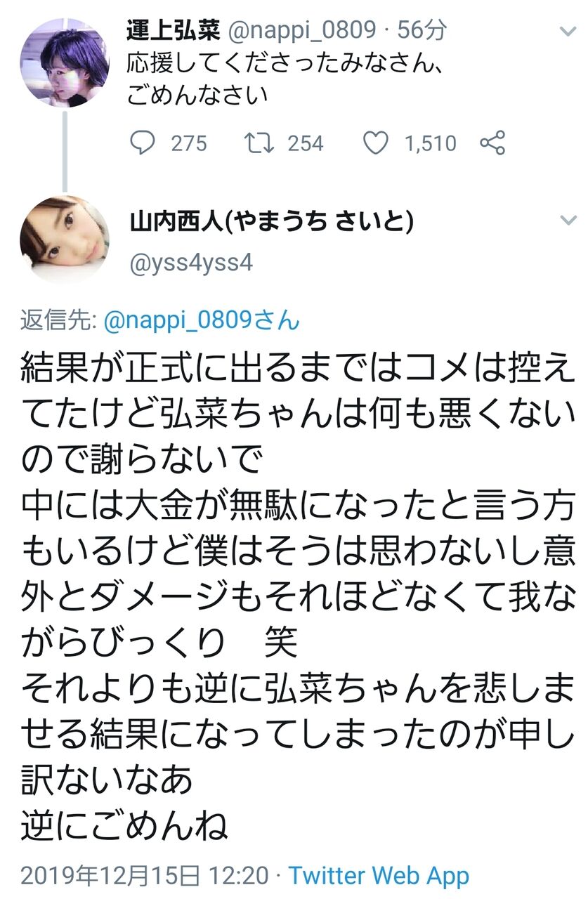The width and height of the screenshot is (588, 899).
Task: Open 運上弘菜 profile picture
Action: point(64,63)
